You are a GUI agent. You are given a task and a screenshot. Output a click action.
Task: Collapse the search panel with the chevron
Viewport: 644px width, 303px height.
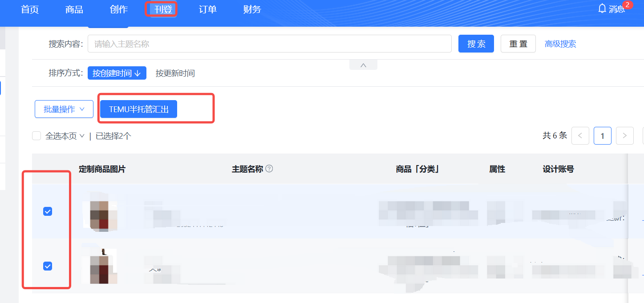coord(363,65)
